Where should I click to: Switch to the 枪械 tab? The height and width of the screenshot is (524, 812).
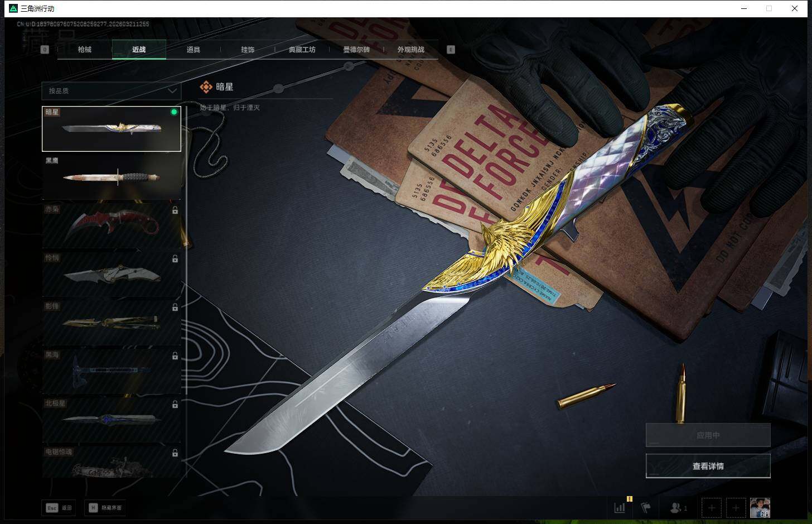pos(85,50)
